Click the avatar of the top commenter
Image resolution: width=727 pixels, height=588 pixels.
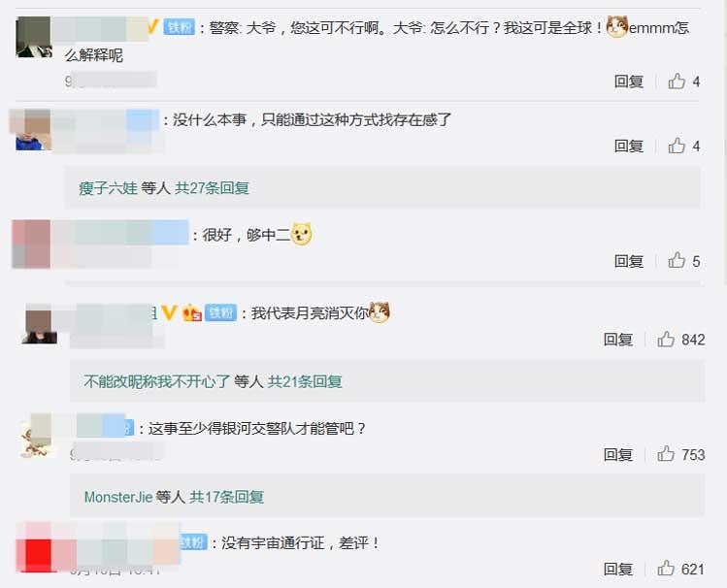(33, 37)
